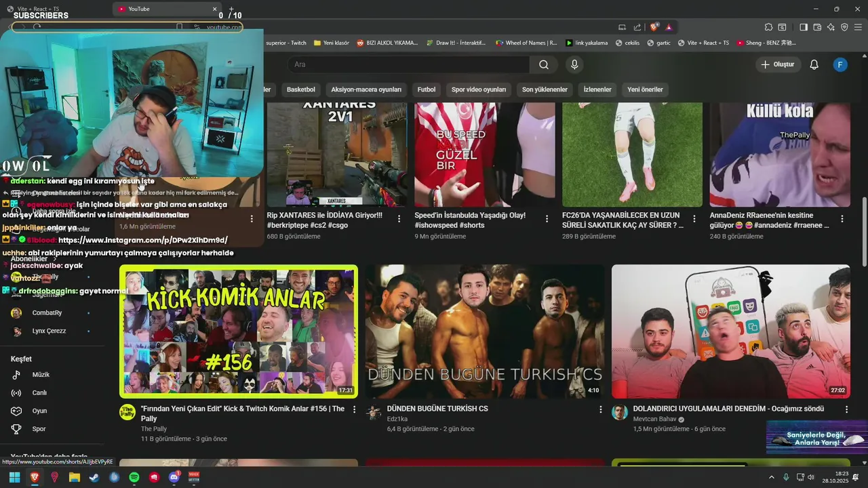Click the share page icon in address bar
868x488 pixels.
637,27
